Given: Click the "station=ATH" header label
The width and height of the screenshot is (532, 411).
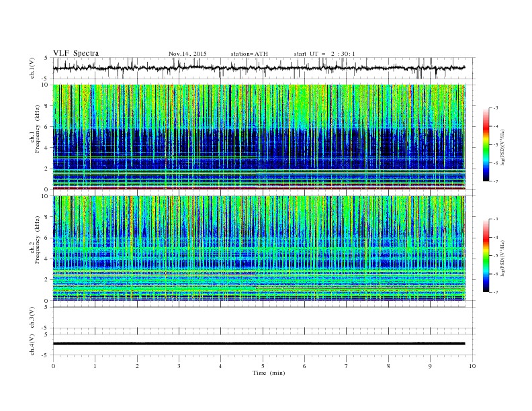Looking at the screenshot, I should [249, 54].
